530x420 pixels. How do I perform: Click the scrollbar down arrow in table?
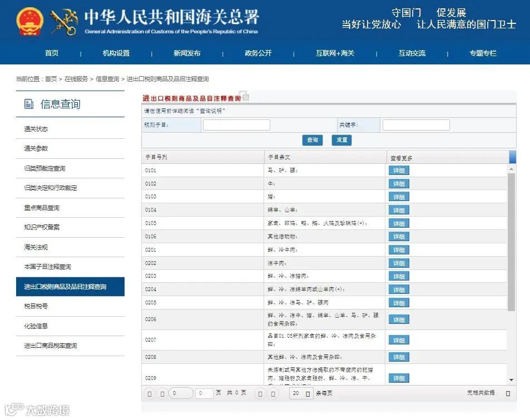(511, 380)
